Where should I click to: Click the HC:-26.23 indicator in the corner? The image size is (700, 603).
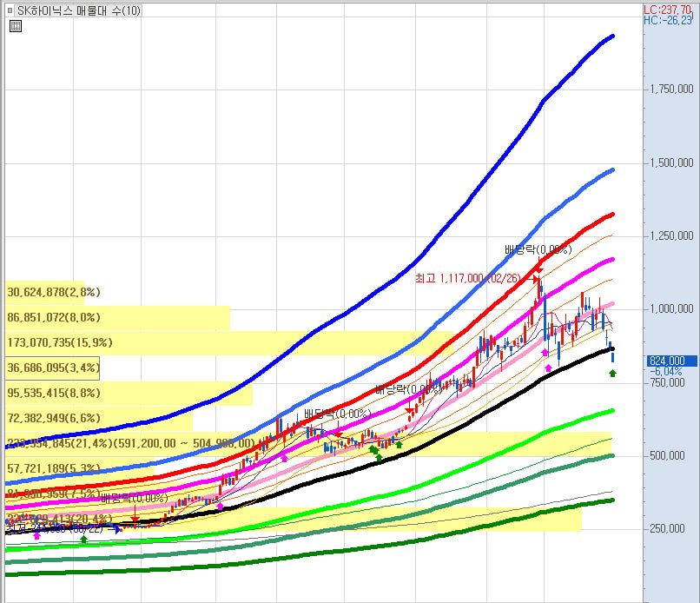coord(670,19)
